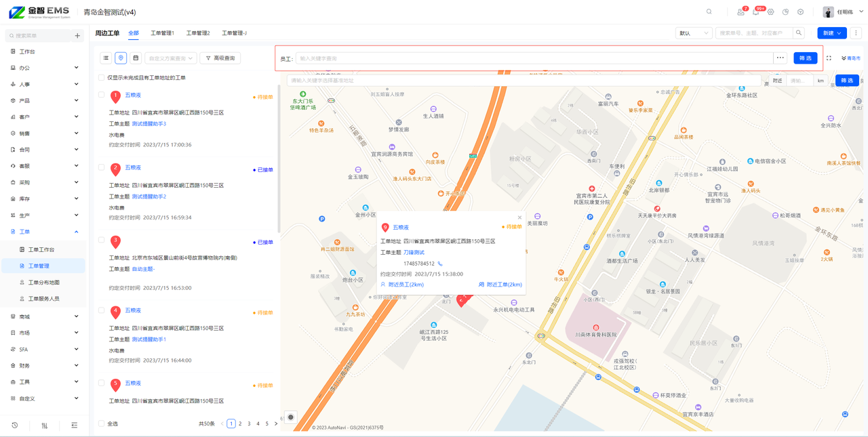This screenshot has height=437, width=868.
Task: Switch to the 工单管理2 tab
Action: pos(198,33)
